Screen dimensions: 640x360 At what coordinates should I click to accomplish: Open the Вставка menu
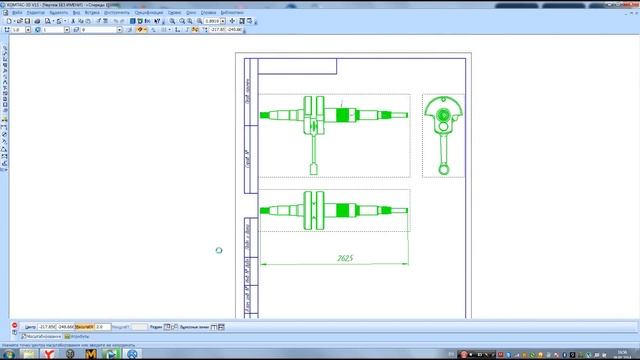pos(92,13)
